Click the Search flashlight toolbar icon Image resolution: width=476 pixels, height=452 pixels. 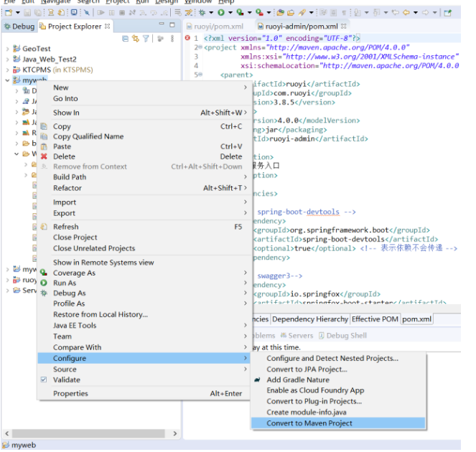click(x=302, y=13)
